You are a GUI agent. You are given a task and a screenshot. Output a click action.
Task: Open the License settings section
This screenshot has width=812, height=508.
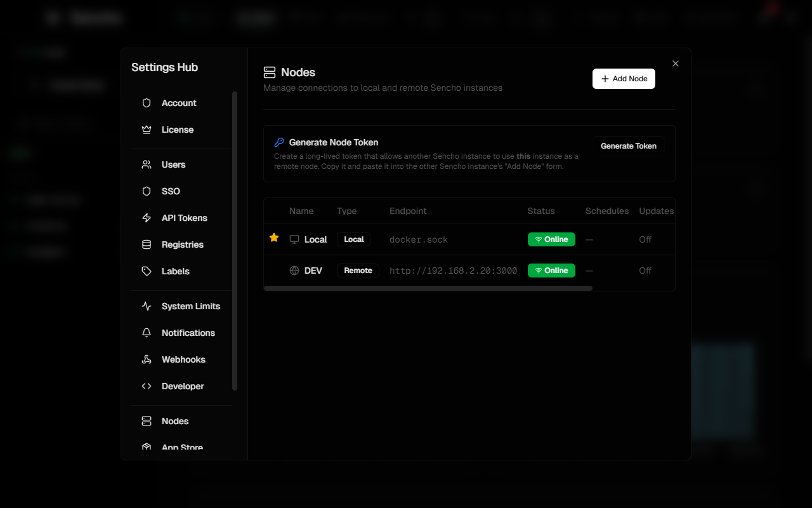coord(181,130)
